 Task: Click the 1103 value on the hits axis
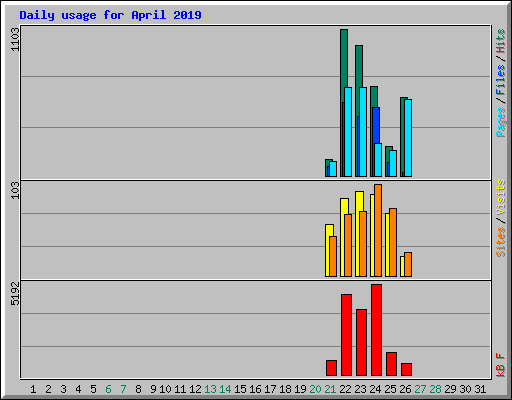point(15,39)
